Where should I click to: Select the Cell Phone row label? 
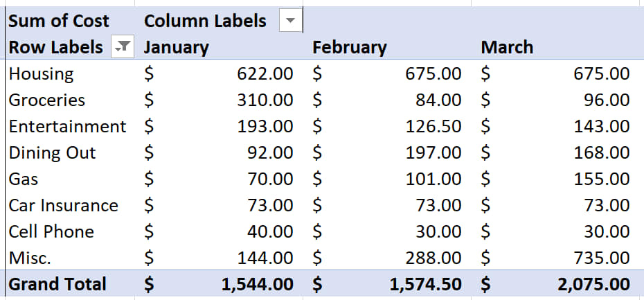[x=51, y=232]
